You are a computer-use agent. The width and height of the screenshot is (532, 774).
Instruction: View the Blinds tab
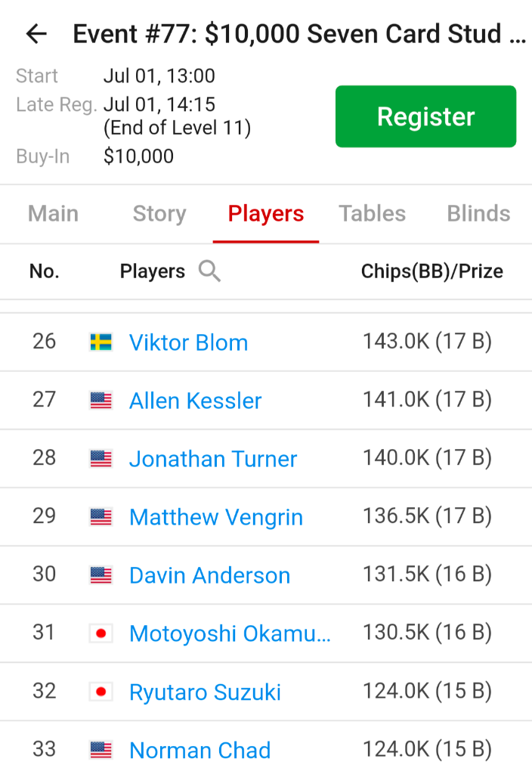tap(478, 214)
